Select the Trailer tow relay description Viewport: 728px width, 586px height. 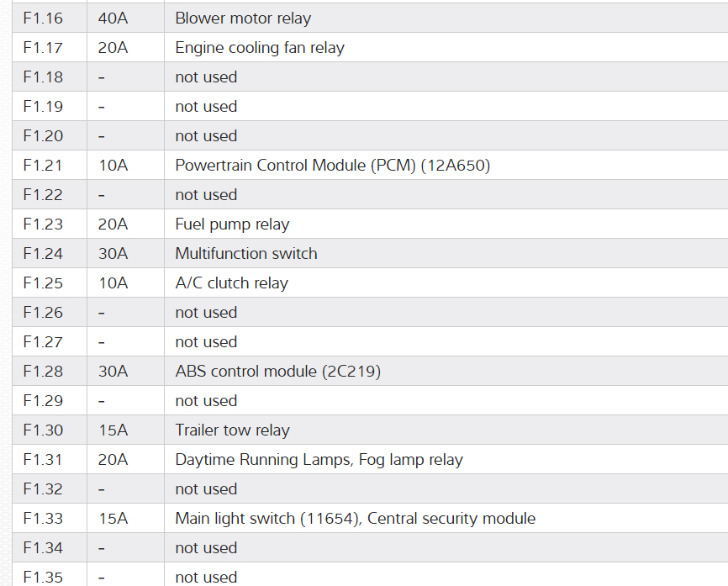coord(232,430)
